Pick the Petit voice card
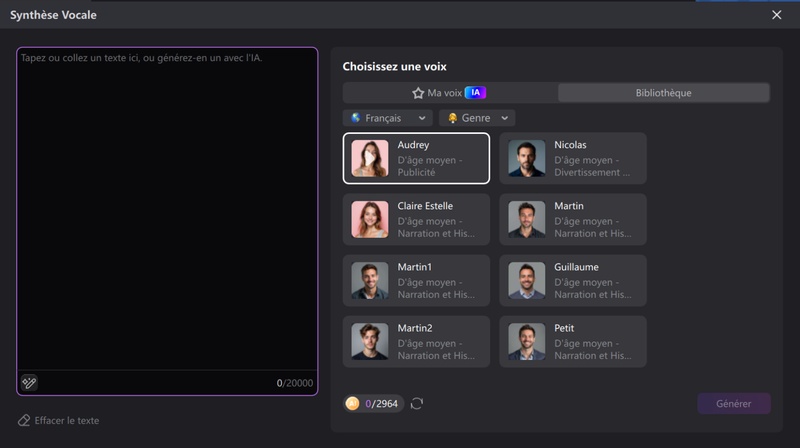This screenshot has width=800, height=448. click(x=573, y=341)
